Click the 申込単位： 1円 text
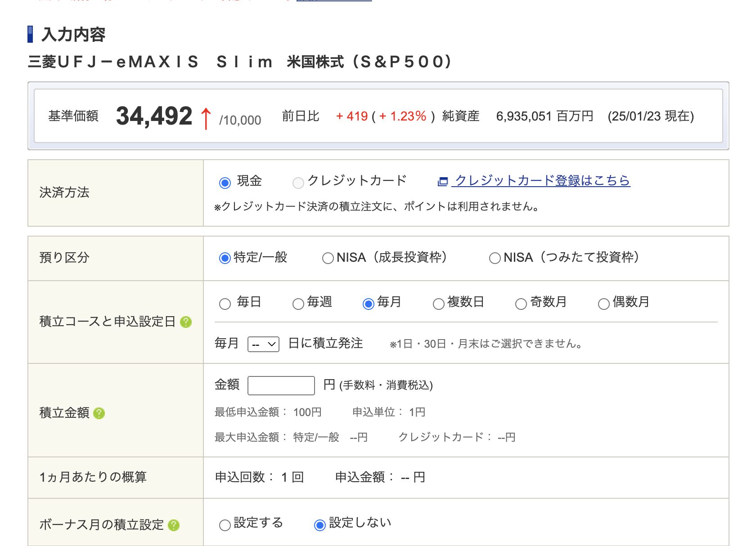This screenshot has height=546, width=756. (389, 412)
